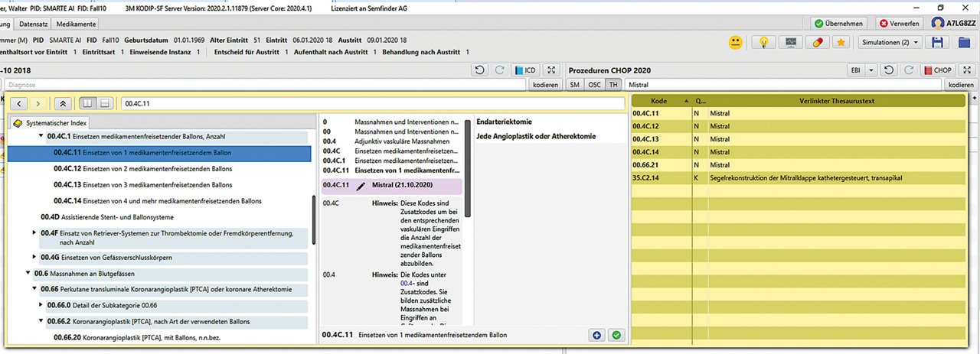Viewport: 980px width, 354px height.
Task: Click the detail pane vertical scrollbar
Action: point(467,168)
